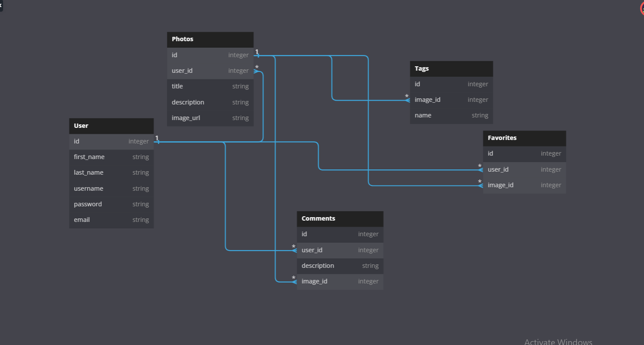This screenshot has height=345, width=644.
Task: Click the user_id field in Photos table
Action: click(210, 71)
